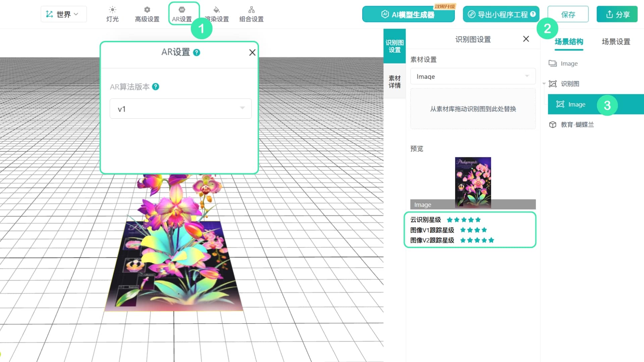
Task: Launch the AI模型生成器
Action: point(408,14)
